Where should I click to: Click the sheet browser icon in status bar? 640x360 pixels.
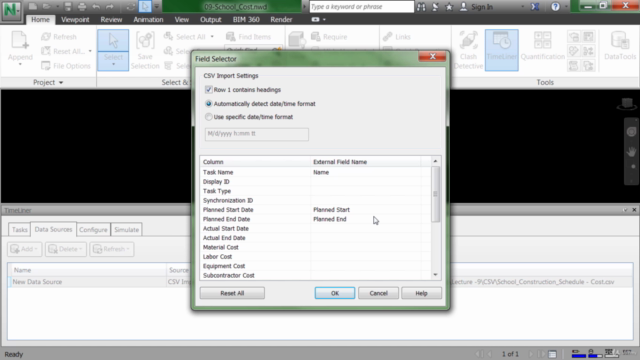552,354
